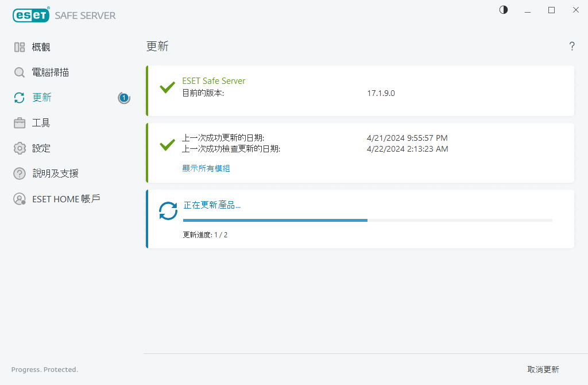The width and height of the screenshot is (588, 385).
Task: Click the green checkmark on ESET Safe Server
Action: (x=167, y=87)
